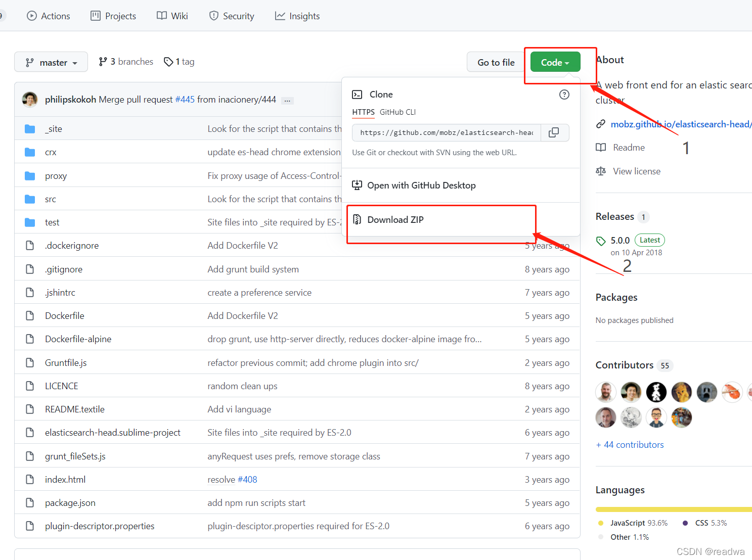752x560 pixels.
Task: Open the Projects tab
Action: (113, 16)
